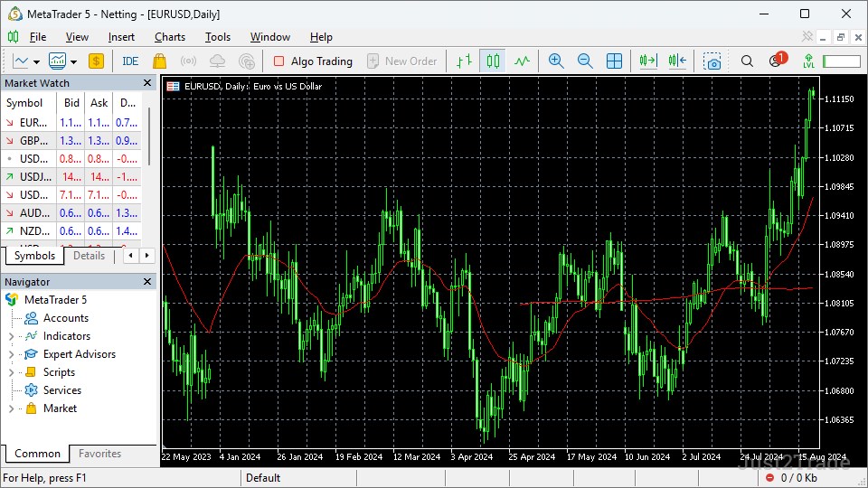This screenshot has height=488, width=868.
Task: Click the LVL depth of market icon
Action: [808, 61]
